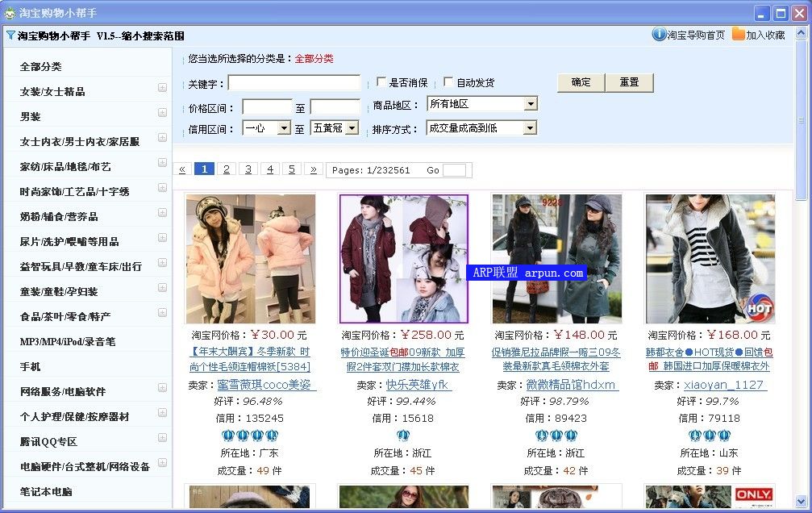Select 全部分类 in the category list

coord(40,67)
